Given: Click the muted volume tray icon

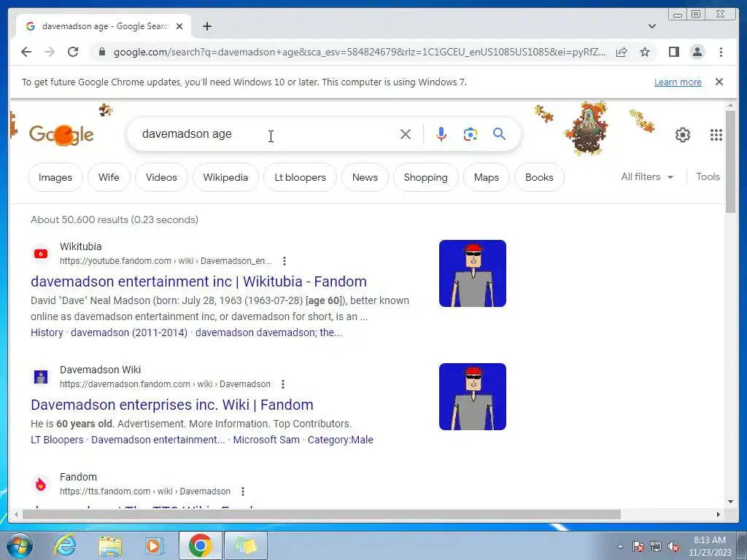Looking at the screenshot, I should 673,547.
